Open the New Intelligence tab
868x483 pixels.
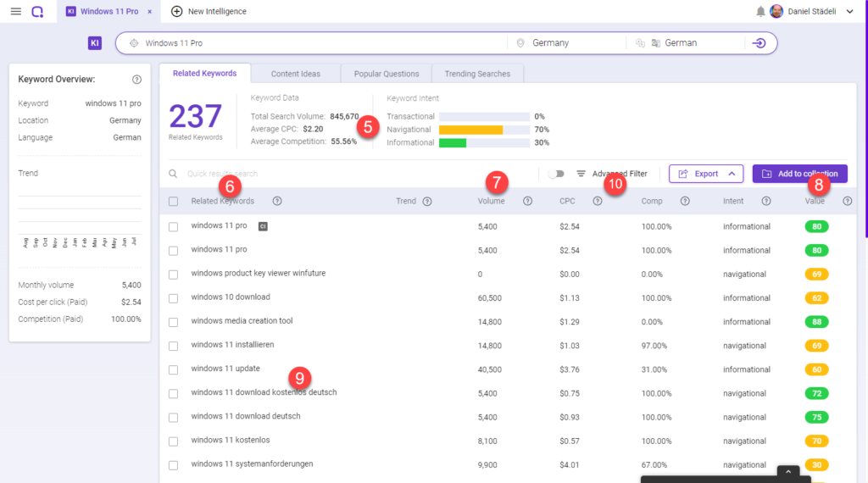coord(209,12)
